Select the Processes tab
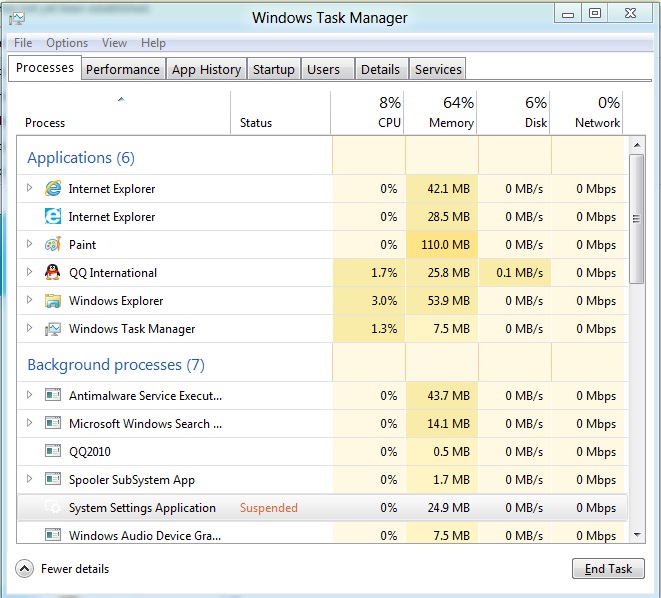This screenshot has width=661, height=598. [45, 68]
